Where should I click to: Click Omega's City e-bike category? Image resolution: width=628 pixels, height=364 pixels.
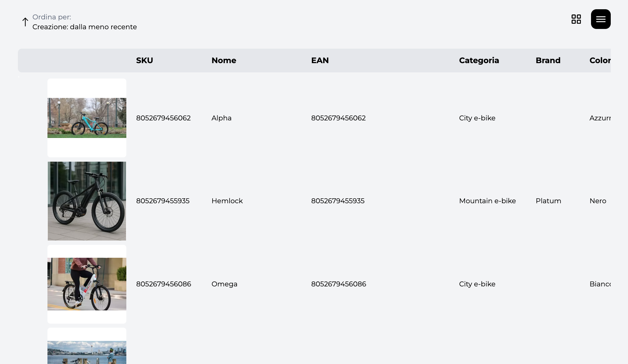tap(477, 284)
